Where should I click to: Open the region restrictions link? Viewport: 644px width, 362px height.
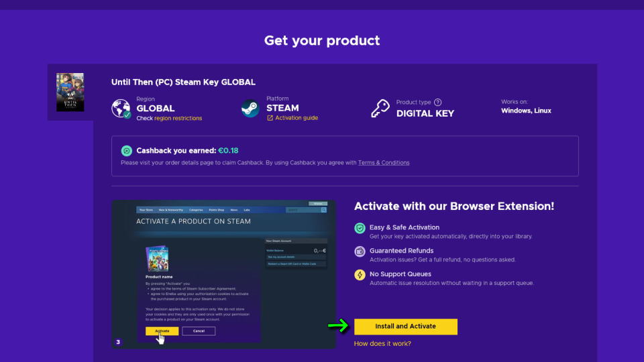178,118
